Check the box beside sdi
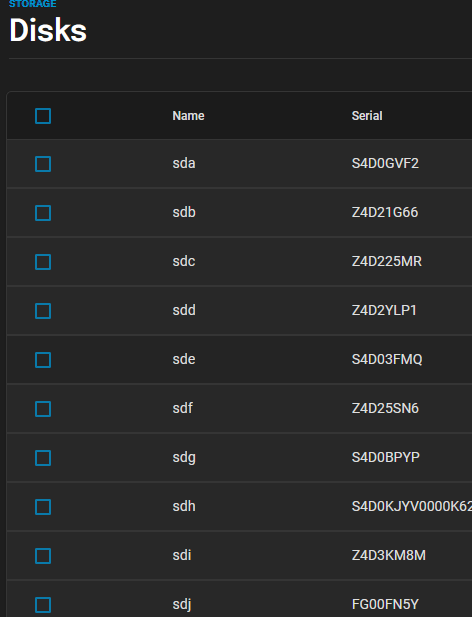This screenshot has width=472, height=617. click(x=43, y=556)
